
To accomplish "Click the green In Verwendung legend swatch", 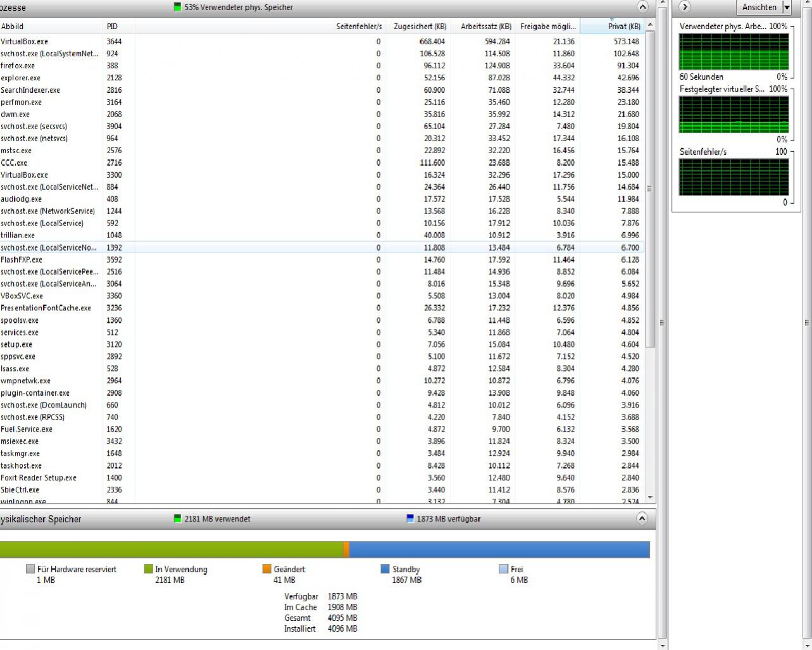I will (149, 569).
